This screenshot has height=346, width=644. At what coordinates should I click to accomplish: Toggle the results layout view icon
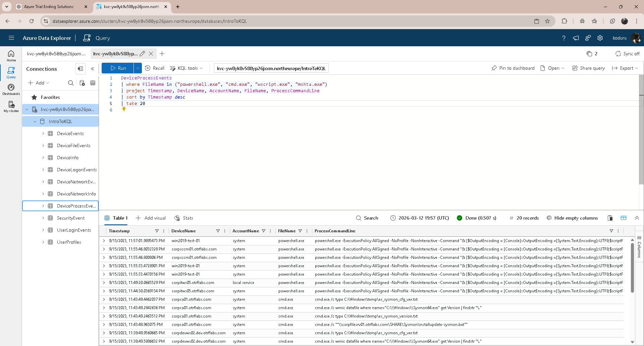pyautogui.click(x=624, y=218)
